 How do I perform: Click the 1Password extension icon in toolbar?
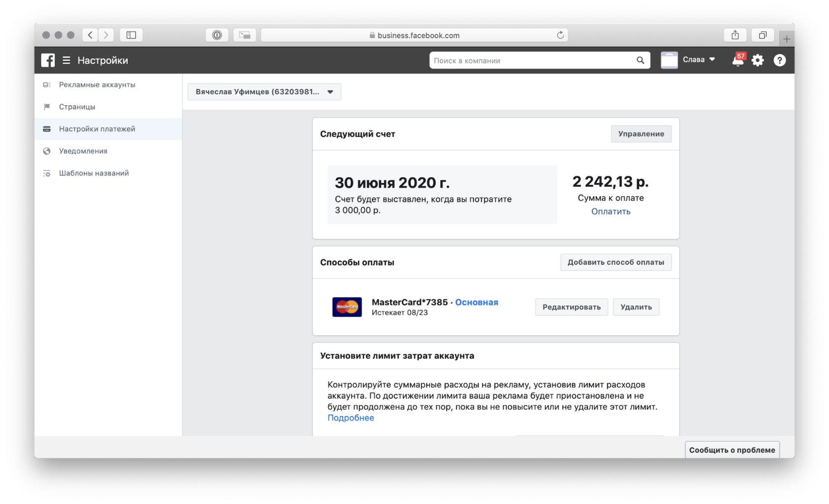coord(217,35)
